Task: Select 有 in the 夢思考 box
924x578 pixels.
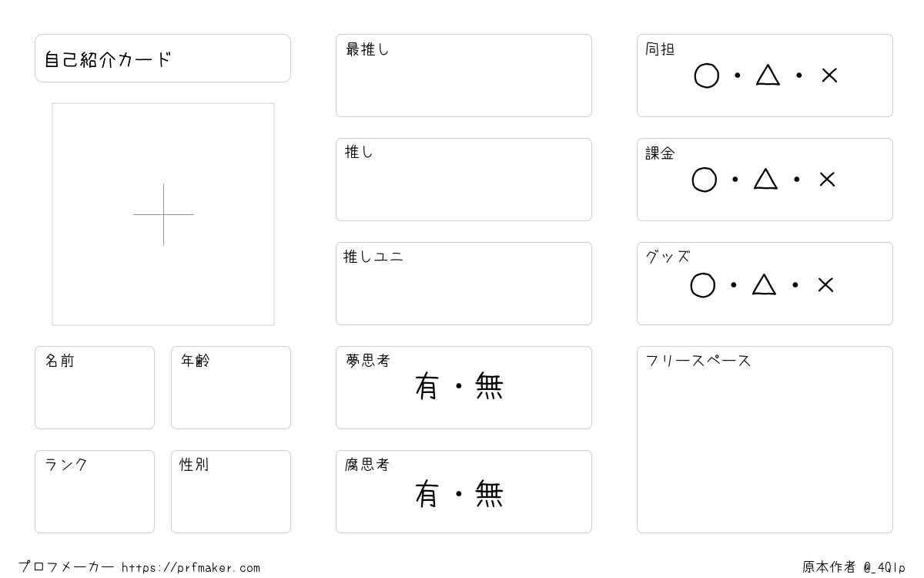Action: click(x=427, y=386)
